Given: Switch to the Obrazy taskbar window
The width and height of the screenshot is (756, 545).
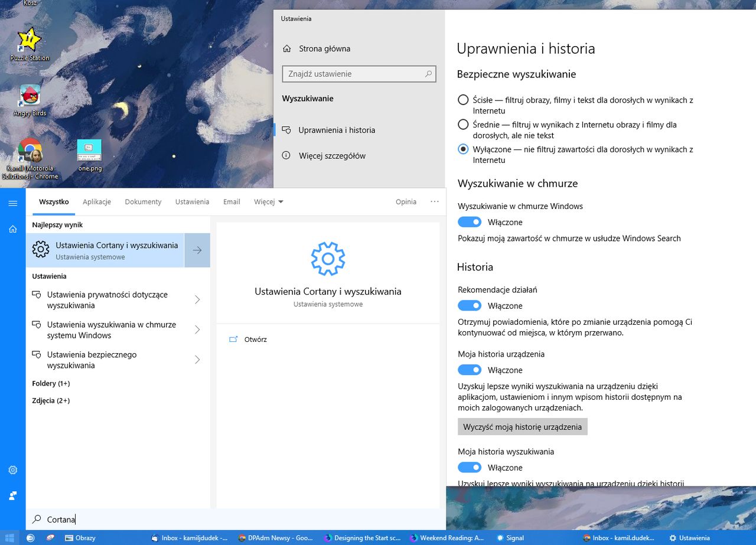Looking at the screenshot, I should click(x=80, y=538).
